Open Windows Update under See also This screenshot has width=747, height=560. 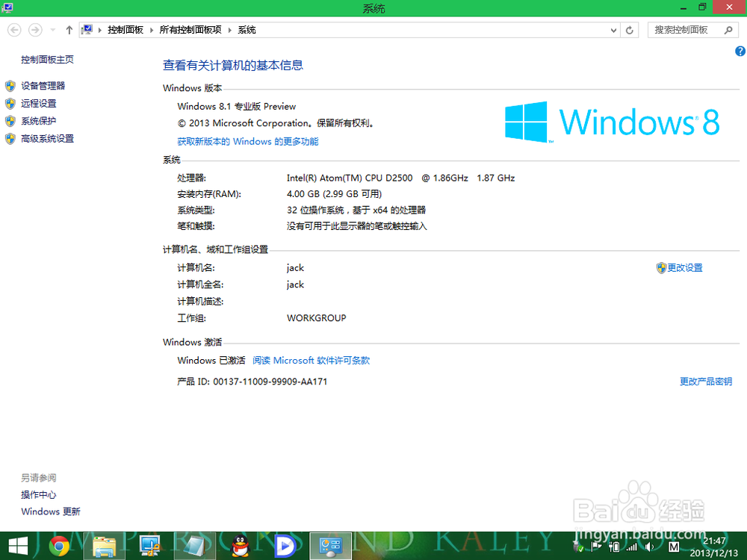51,511
